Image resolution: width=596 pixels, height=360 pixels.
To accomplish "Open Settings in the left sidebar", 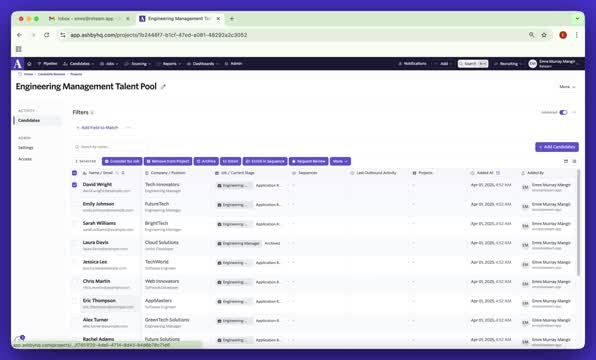I will [x=26, y=147].
